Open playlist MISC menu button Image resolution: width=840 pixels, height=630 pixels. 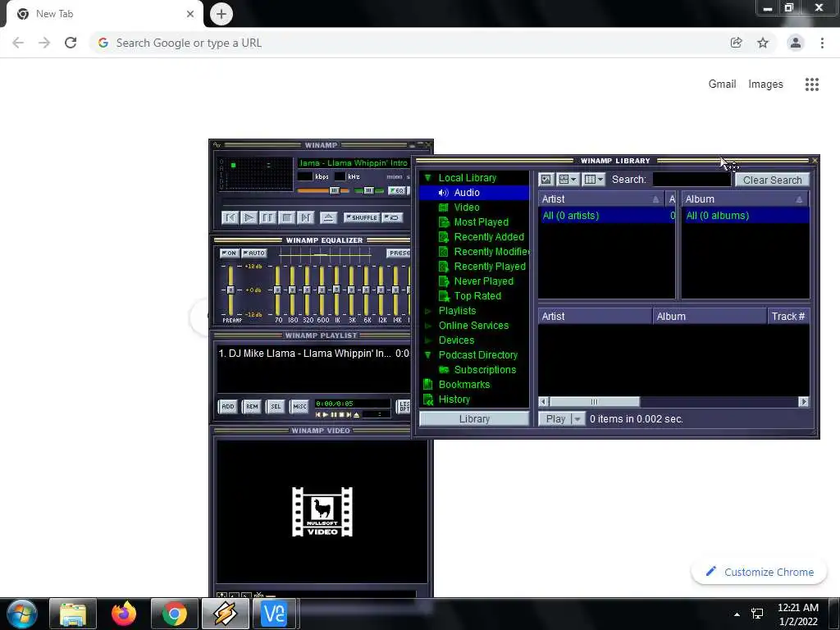(x=299, y=407)
